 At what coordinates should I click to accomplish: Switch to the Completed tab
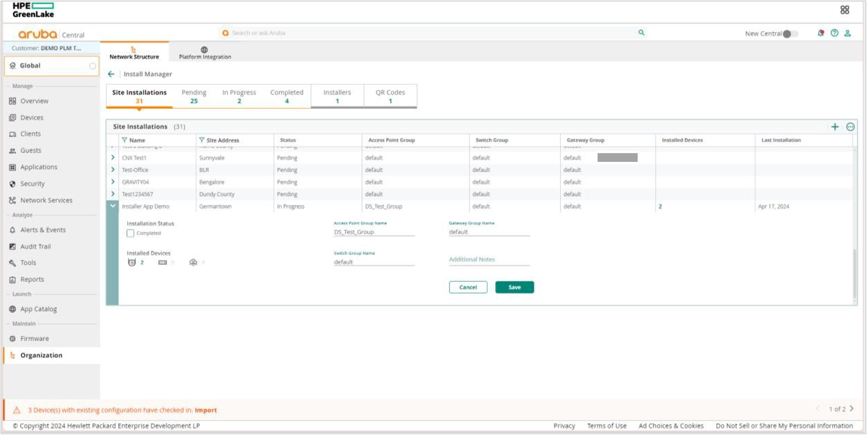[287, 96]
